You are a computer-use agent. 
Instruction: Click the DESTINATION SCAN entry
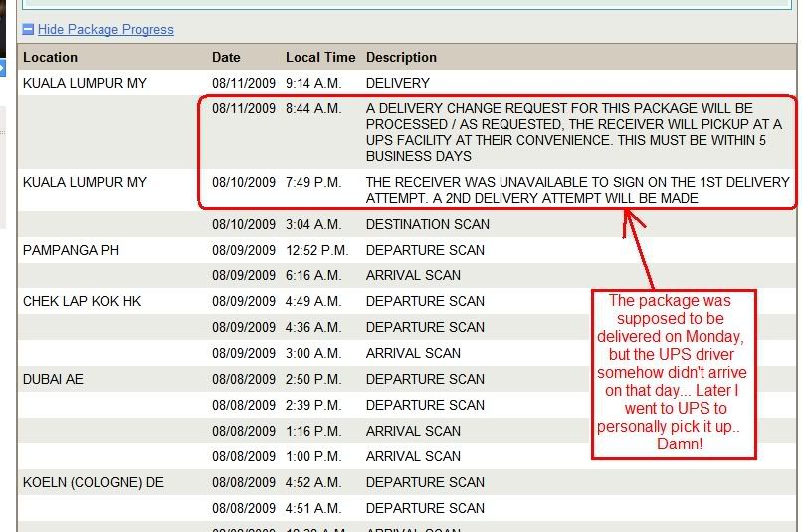pos(428,225)
